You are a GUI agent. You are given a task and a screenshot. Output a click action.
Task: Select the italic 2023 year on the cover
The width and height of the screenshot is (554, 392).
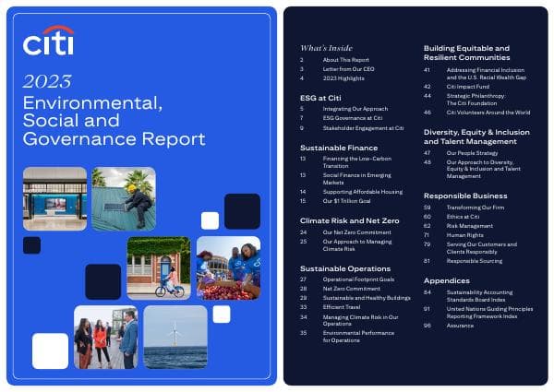tap(47, 81)
